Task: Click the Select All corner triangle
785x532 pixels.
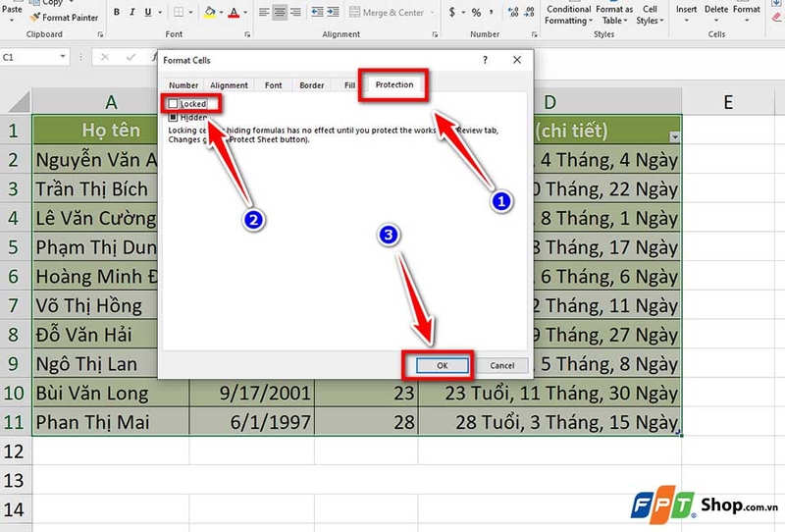Action: pyautogui.click(x=19, y=102)
